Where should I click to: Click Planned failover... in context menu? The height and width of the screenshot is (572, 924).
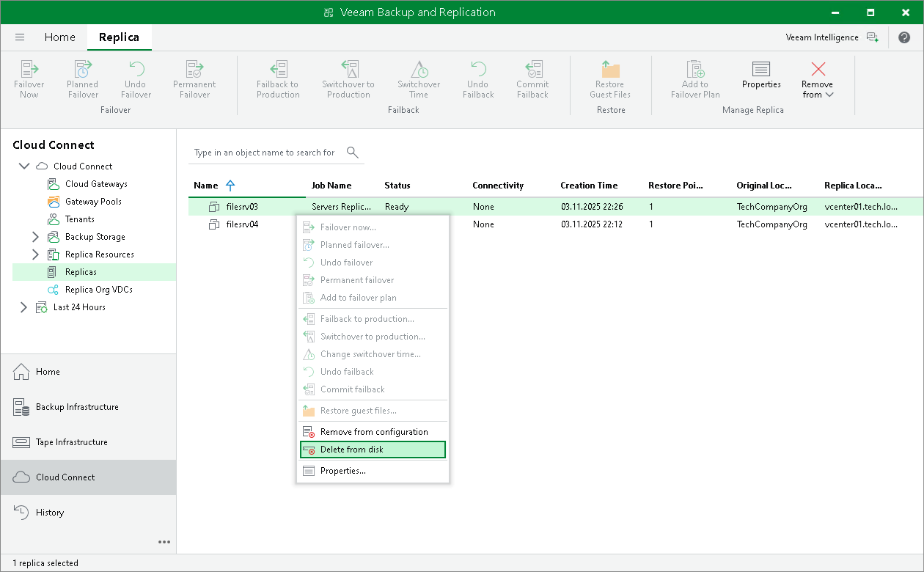373,245
